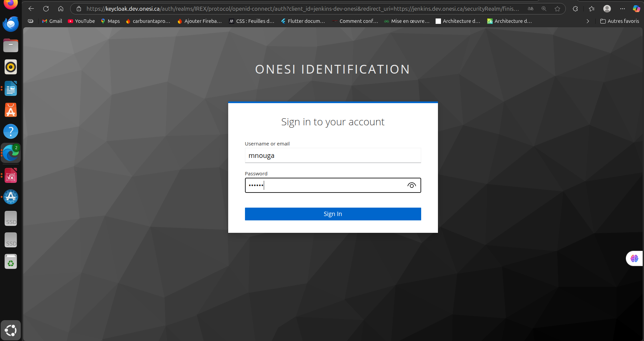Go back with the browser back arrow

point(31,9)
